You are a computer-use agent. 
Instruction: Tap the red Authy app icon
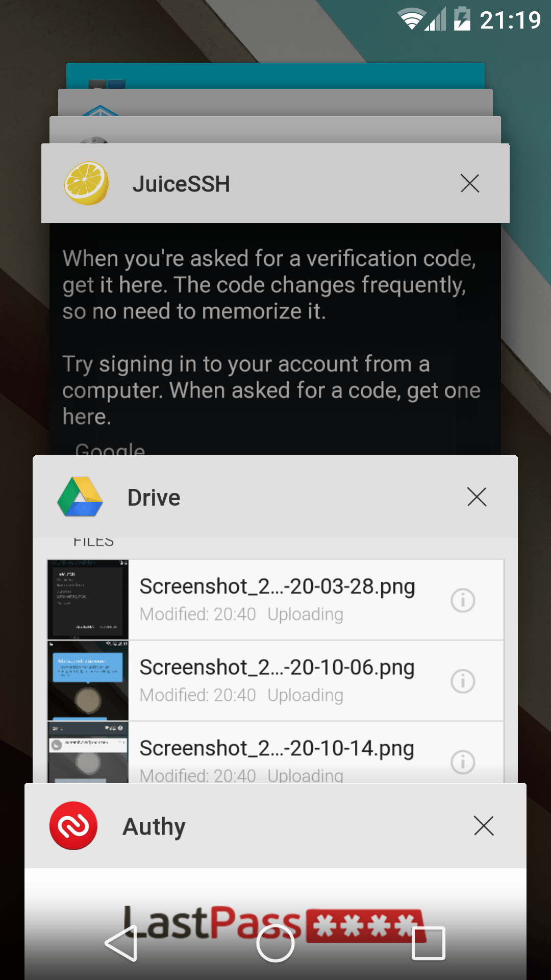[73, 825]
